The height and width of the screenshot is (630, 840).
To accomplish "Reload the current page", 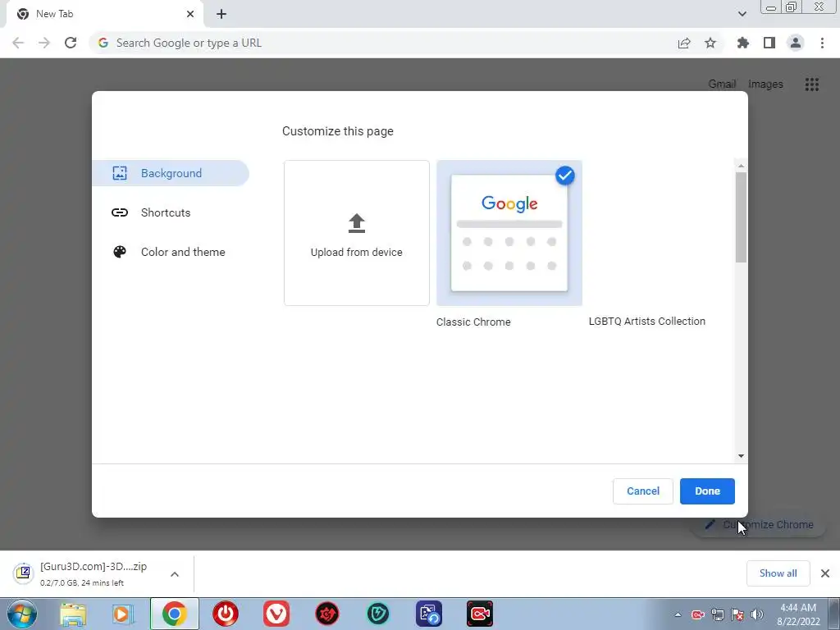I will click(x=71, y=43).
